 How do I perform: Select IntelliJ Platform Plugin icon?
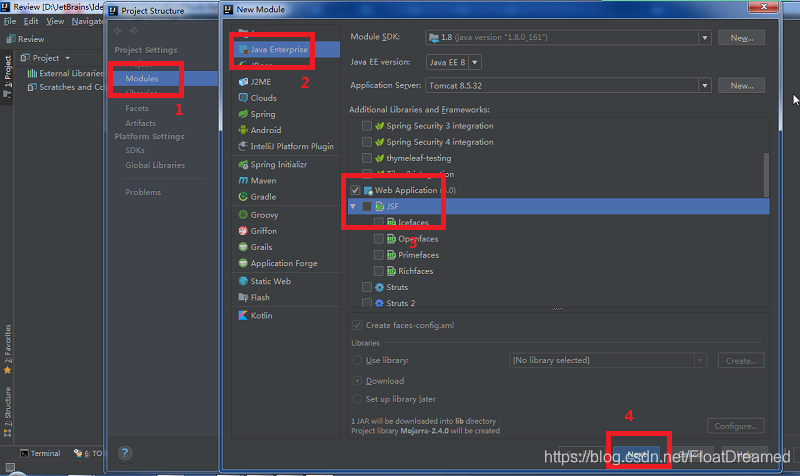243,146
